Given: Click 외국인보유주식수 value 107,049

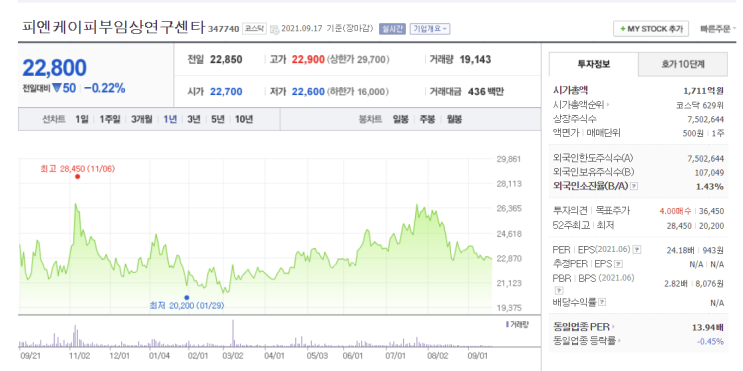Looking at the screenshot, I should [708, 172].
